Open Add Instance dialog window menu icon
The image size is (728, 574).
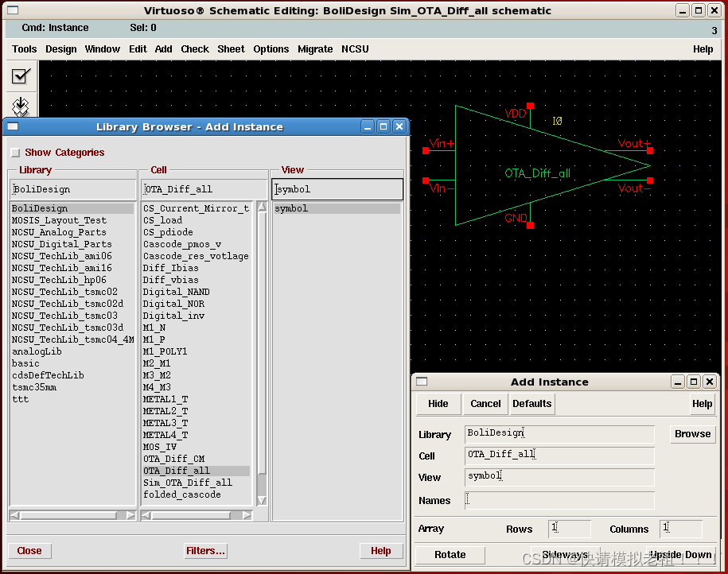(422, 382)
